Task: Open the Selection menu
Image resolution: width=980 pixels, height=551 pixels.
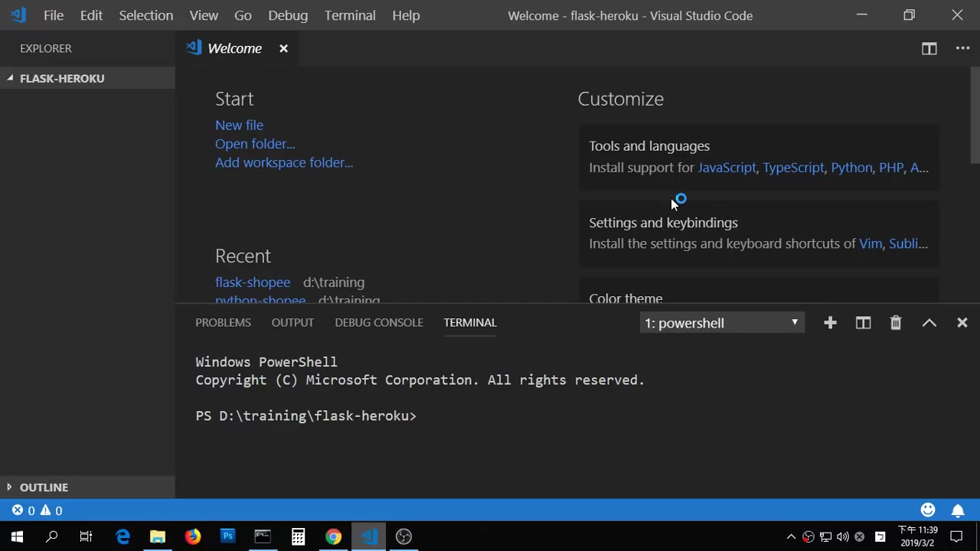Action: point(145,15)
